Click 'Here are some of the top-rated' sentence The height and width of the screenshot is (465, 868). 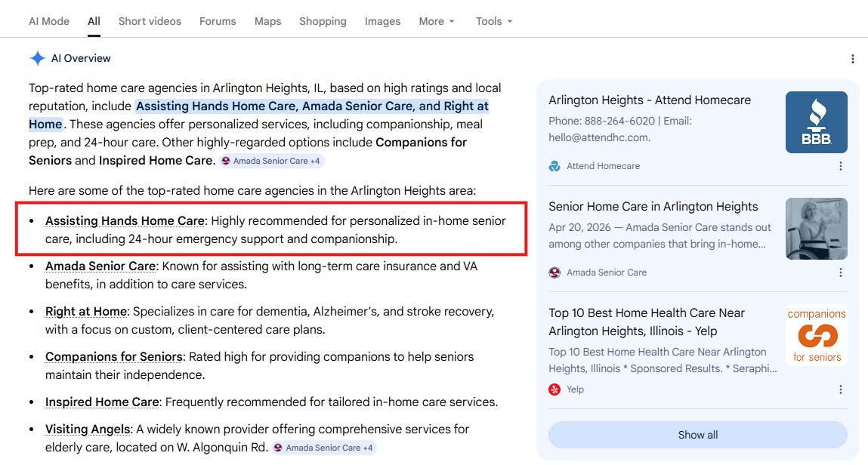[252, 190]
